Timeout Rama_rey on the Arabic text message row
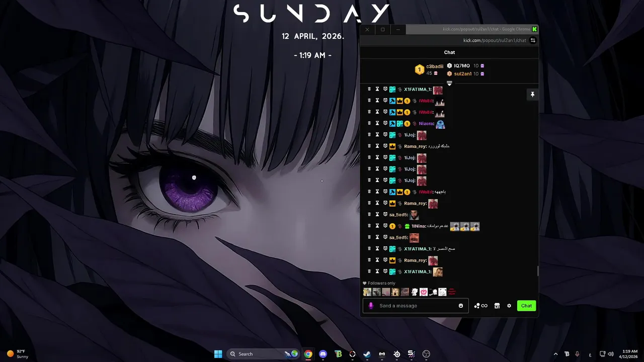The height and width of the screenshot is (362, 644). coord(377,146)
